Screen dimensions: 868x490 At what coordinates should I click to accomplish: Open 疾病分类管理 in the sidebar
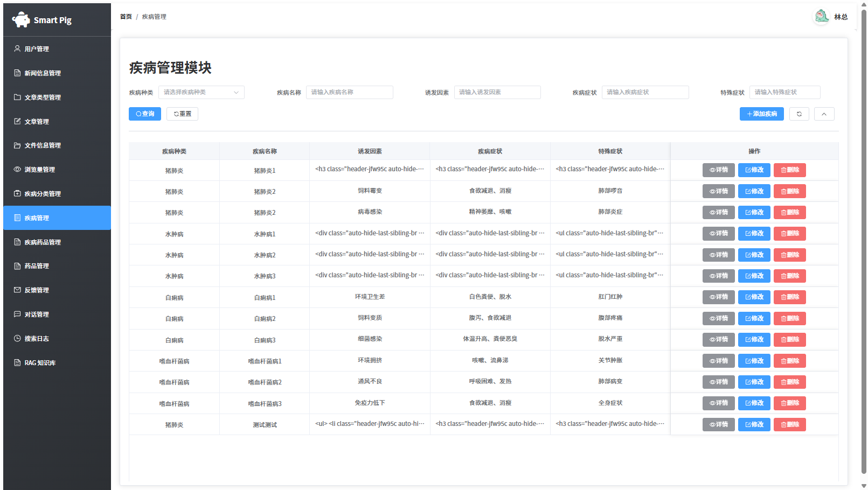pyautogui.click(x=57, y=193)
